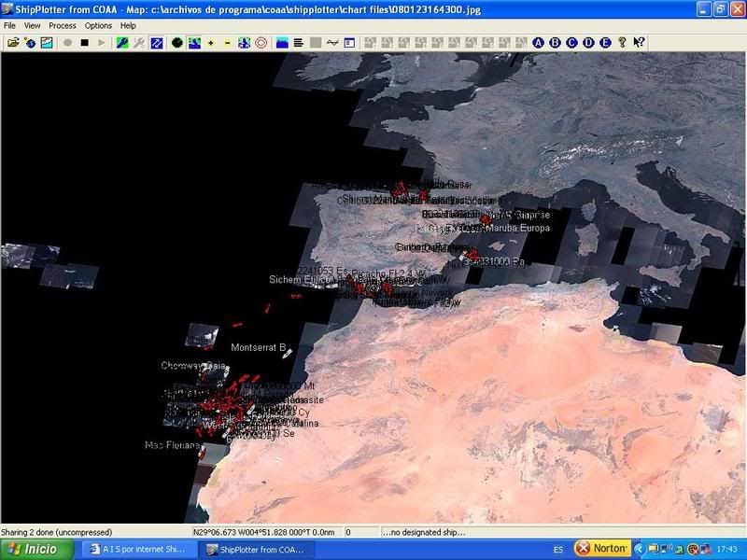Click the zoom out minus icon
747x560 pixels.
coord(227,43)
